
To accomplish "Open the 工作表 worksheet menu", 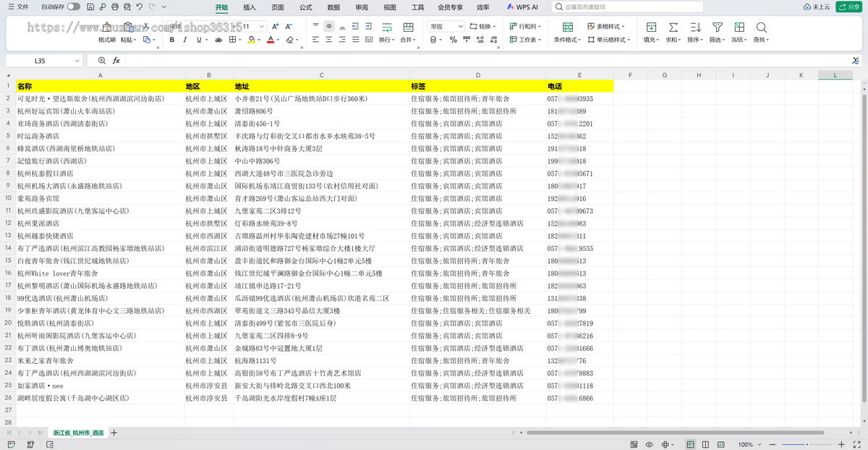I will [x=525, y=40].
